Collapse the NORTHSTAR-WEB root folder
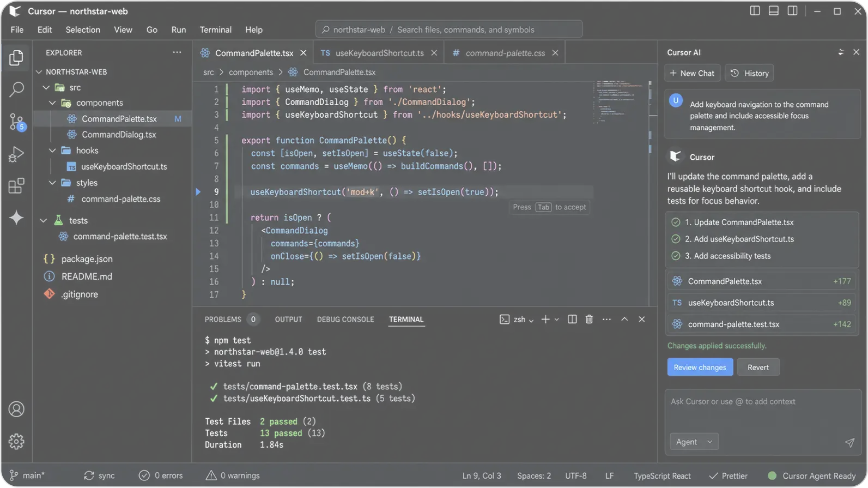The width and height of the screenshot is (868, 488). pyautogui.click(x=39, y=72)
